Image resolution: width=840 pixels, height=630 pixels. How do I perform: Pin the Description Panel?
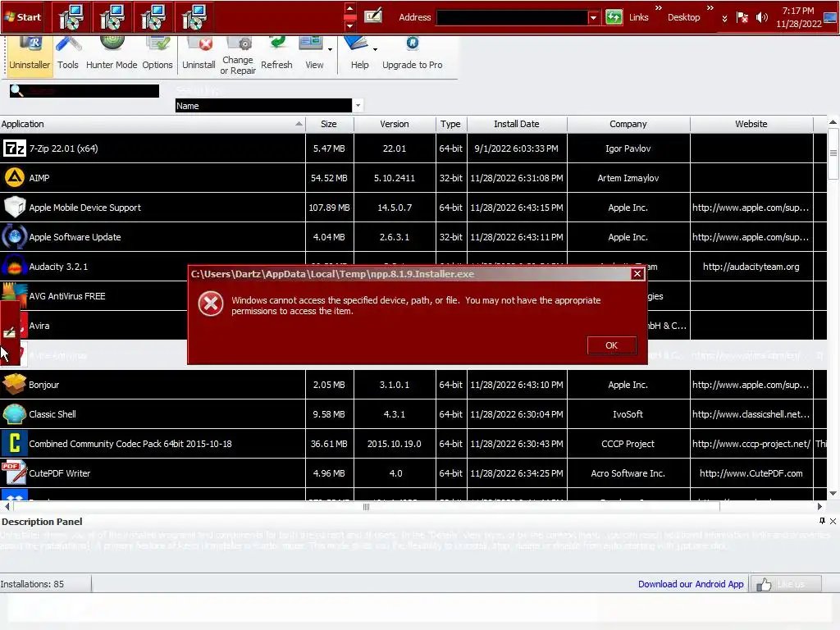coord(822,521)
